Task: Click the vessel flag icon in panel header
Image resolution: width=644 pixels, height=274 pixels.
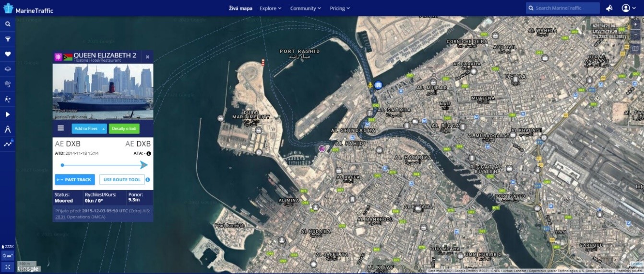Action: (x=68, y=57)
